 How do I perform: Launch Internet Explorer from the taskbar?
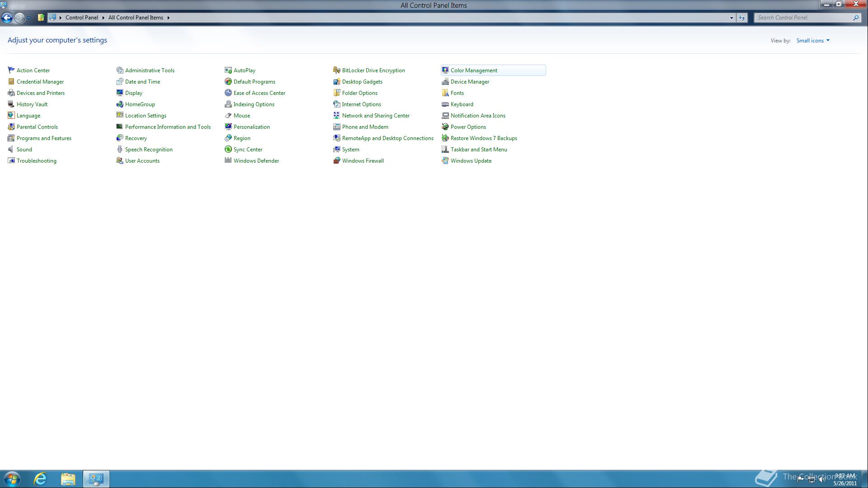coord(40,479)
